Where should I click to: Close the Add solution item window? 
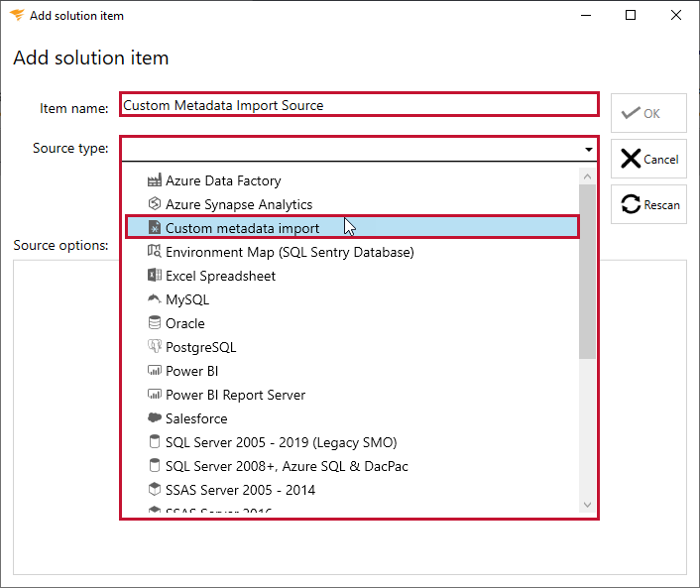[x=676, y=15]
